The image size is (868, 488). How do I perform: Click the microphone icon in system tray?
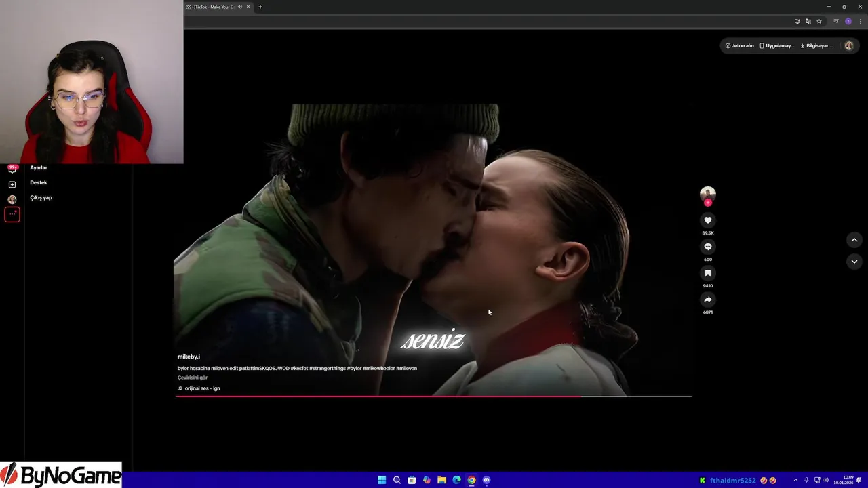[x=806, y=480]
